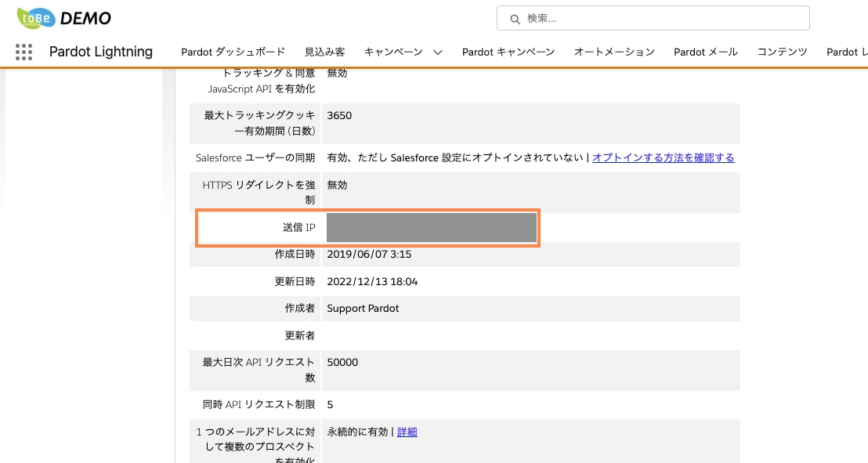Click the オプトインする方法を確認する link
This screenshot has height=463, width=868.
(664, 157)
